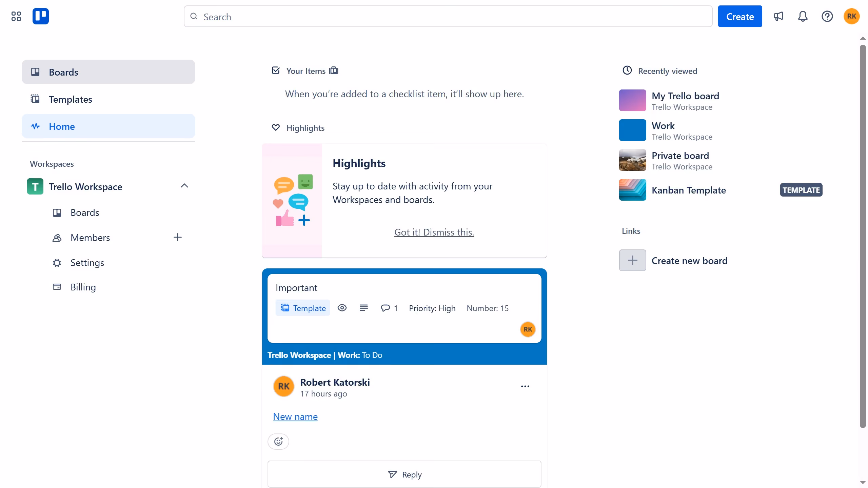
Task: Click Create new board link
Action: (689, 261)
